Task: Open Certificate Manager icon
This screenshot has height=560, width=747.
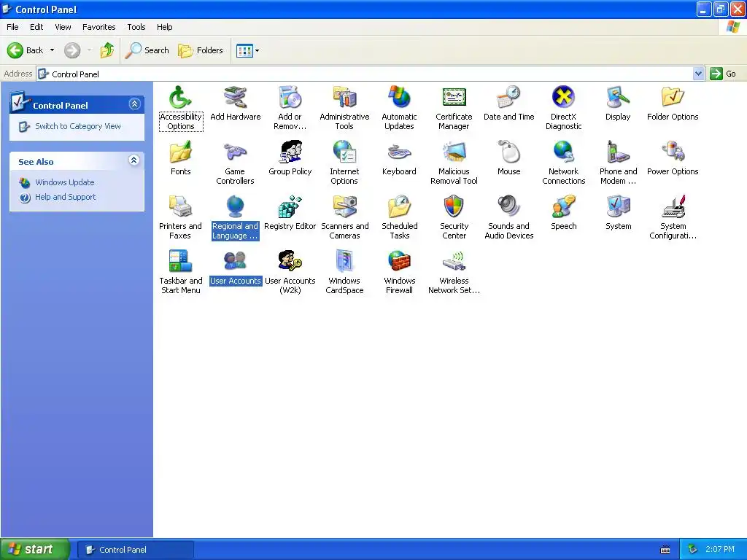Action: (x=454, y=98)
